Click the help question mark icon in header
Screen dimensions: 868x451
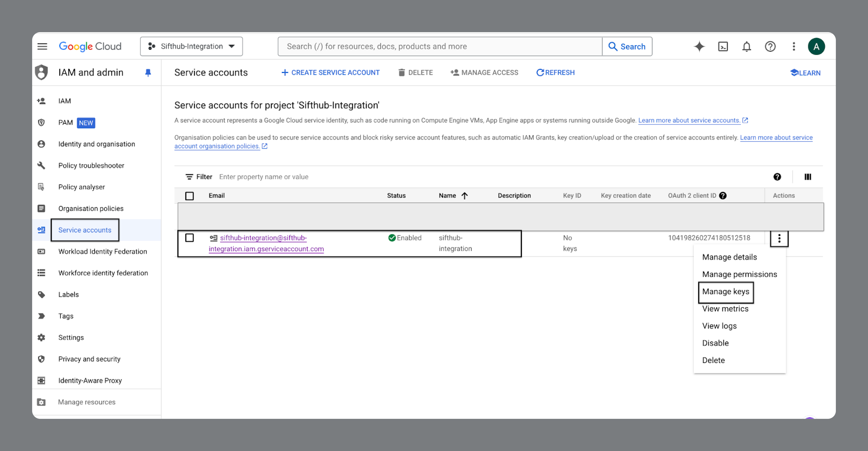click(x=770, y=46)
